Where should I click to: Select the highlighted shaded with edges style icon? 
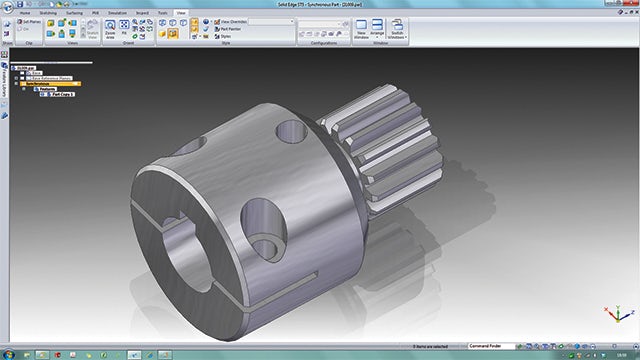[173, 33]
